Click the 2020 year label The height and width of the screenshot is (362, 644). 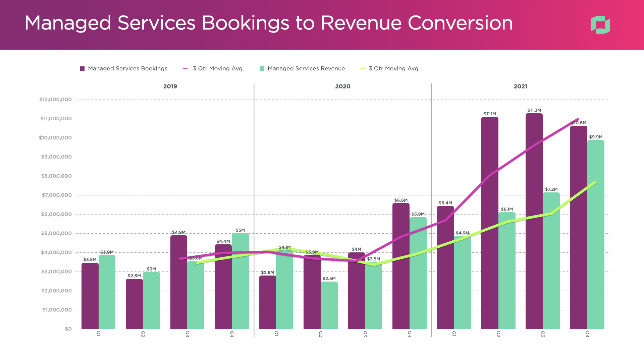(x=342, y=86)
